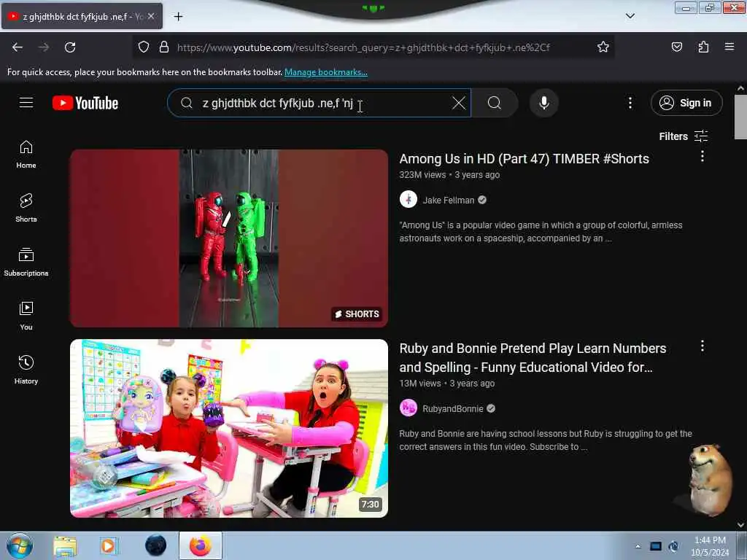The width and height of the screenshot is (747, 560).
Task: Click the taskbar clock
Action: point(710,546)
